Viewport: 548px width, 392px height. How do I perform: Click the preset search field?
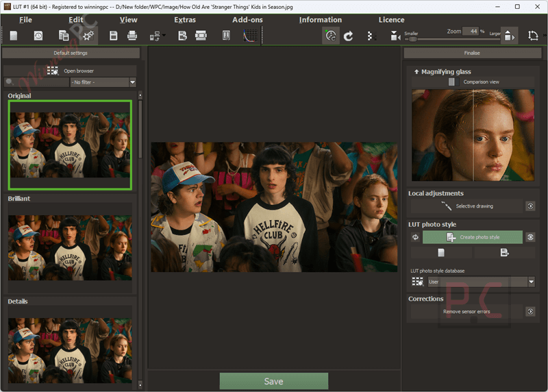[x=37, y=82]
